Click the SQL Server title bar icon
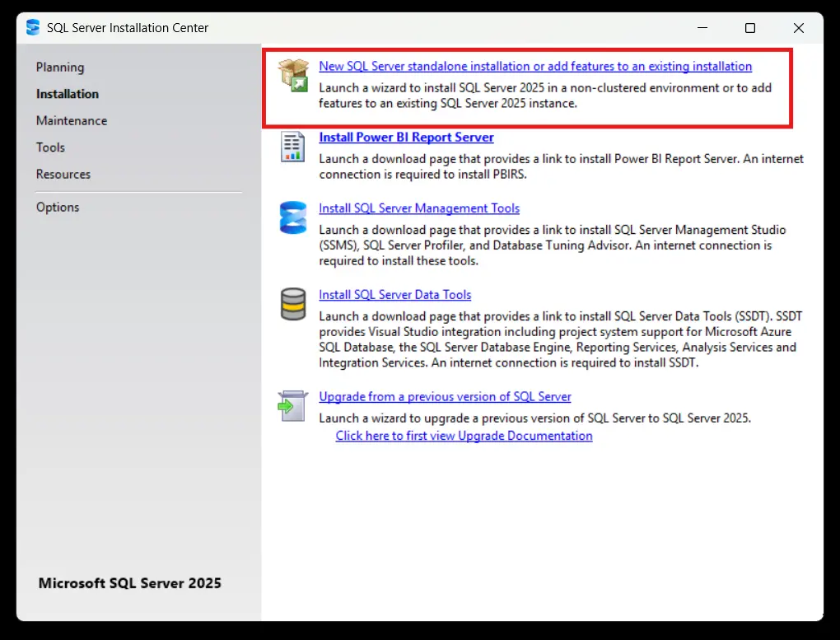The height and width of the screenshot is (640, 840). tap(33, 28)
